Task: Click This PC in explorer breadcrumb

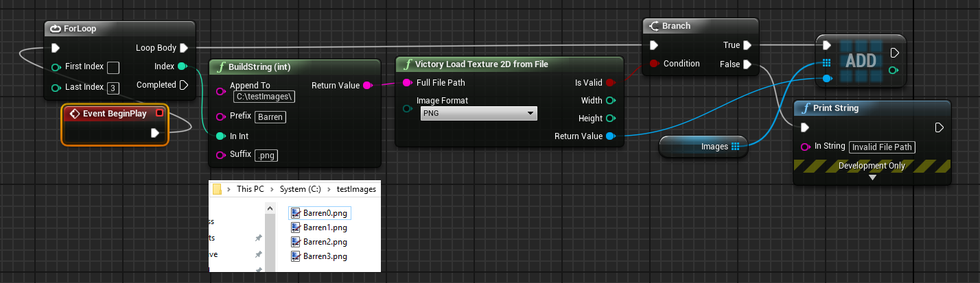Action: (x=250, y=189)
